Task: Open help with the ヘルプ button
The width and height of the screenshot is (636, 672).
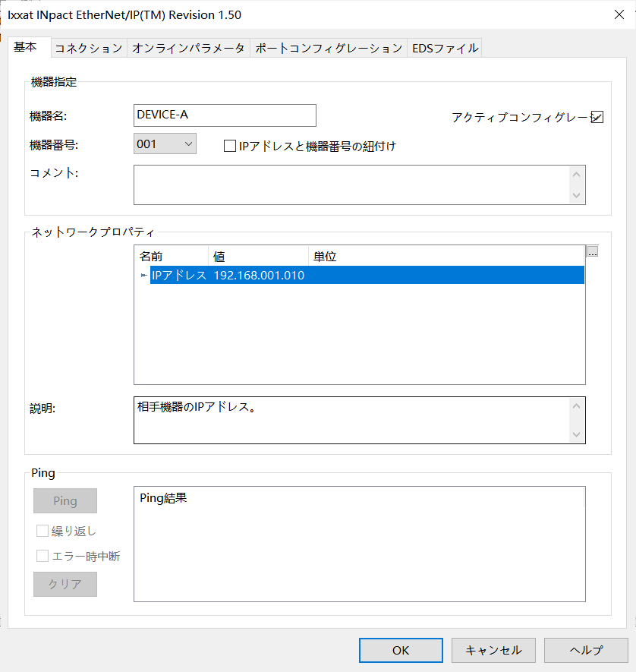Action: [x=586, y=650]
